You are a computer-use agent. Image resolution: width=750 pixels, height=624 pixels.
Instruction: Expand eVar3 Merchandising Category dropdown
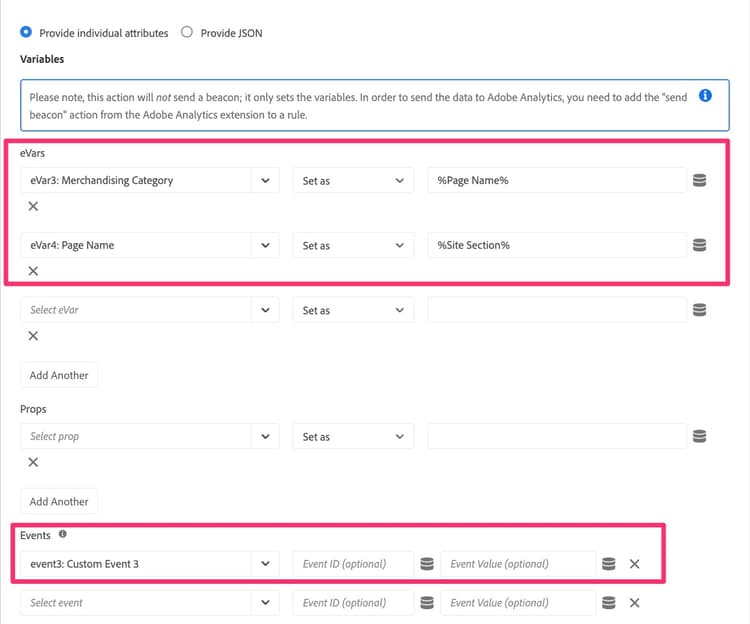(x=265, y=181)
